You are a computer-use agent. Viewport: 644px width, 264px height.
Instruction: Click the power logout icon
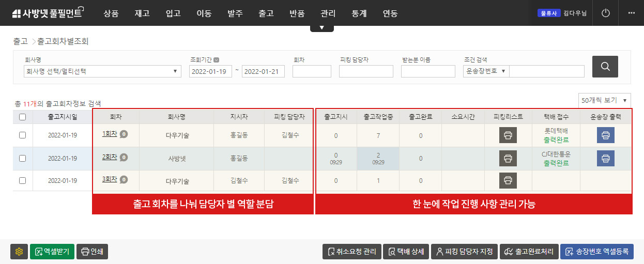coord(606,13)
